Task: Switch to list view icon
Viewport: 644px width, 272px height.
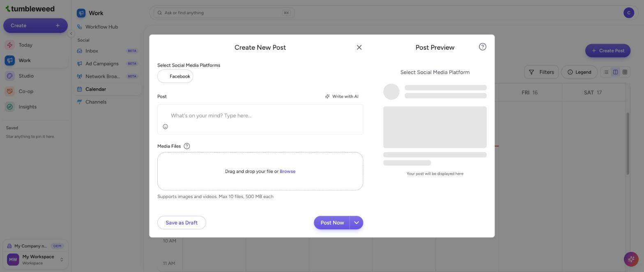Action: pyautogui.click(x=606, y=72)
